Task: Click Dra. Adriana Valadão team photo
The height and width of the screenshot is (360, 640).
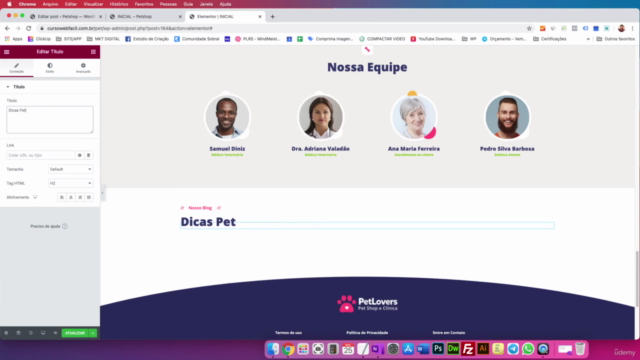Action: (320, 117)
